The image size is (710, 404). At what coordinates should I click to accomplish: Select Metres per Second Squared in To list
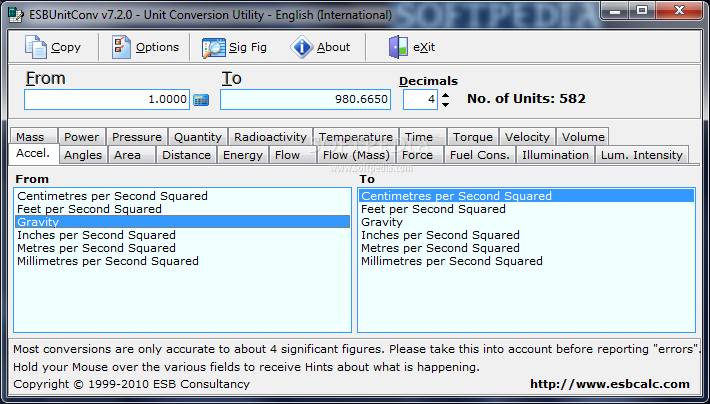pos(526,248)
